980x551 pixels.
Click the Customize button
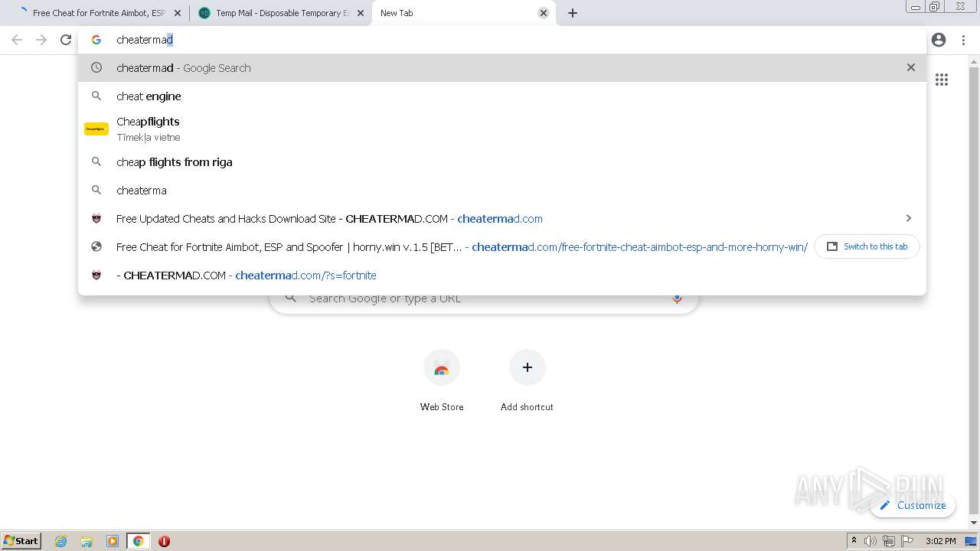point(913,505)
